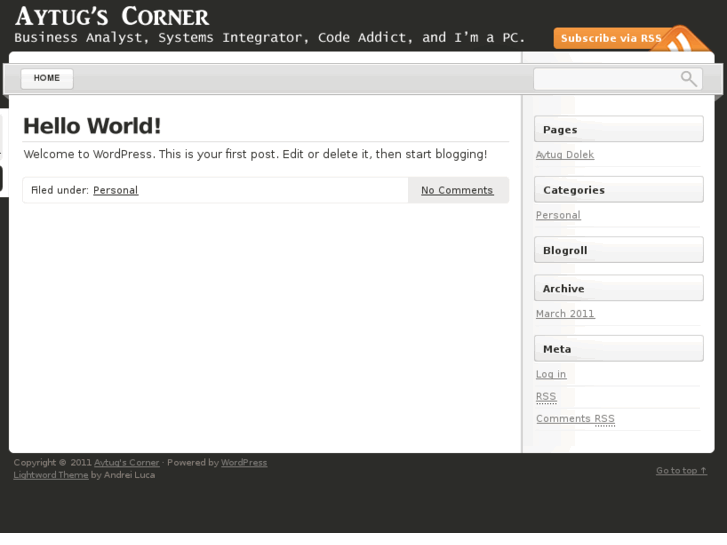This screenshot has height=545, width=727.
Task: Focus the search input field
Action: (605, 79)
